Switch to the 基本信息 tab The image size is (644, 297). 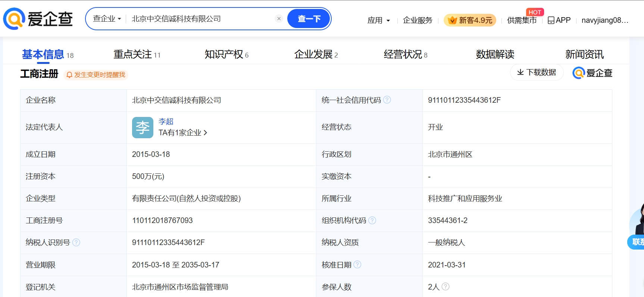48,55
